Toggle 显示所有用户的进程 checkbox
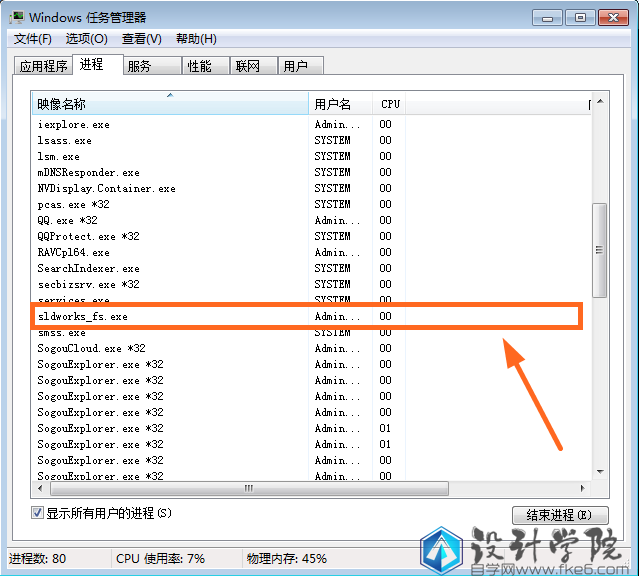This screenshot has width=639, height=576. 37,513
